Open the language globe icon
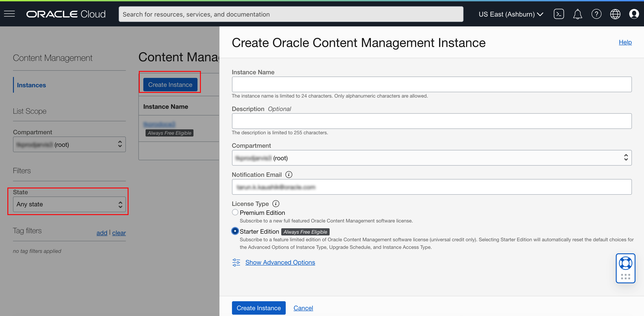The height and width of the screenshot is (316, 644). (615, 14)
